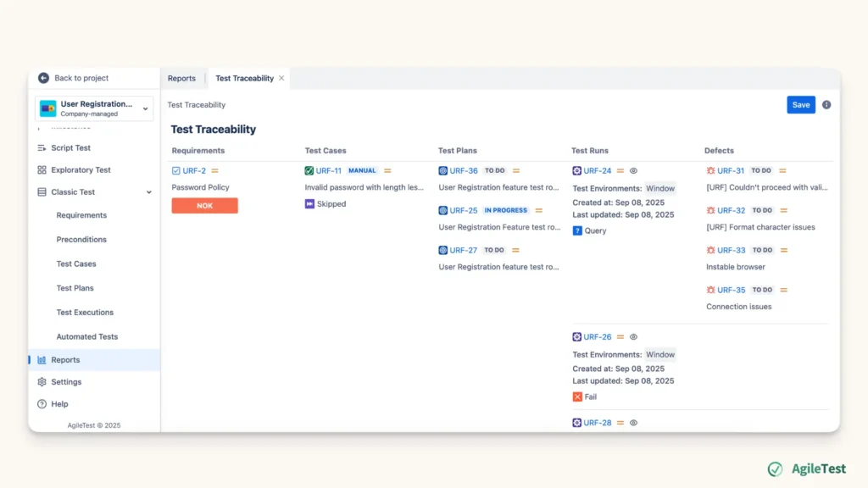Screen dimensions: 868x488
Task: Click the NOK status button
Action: pos(205,206)
